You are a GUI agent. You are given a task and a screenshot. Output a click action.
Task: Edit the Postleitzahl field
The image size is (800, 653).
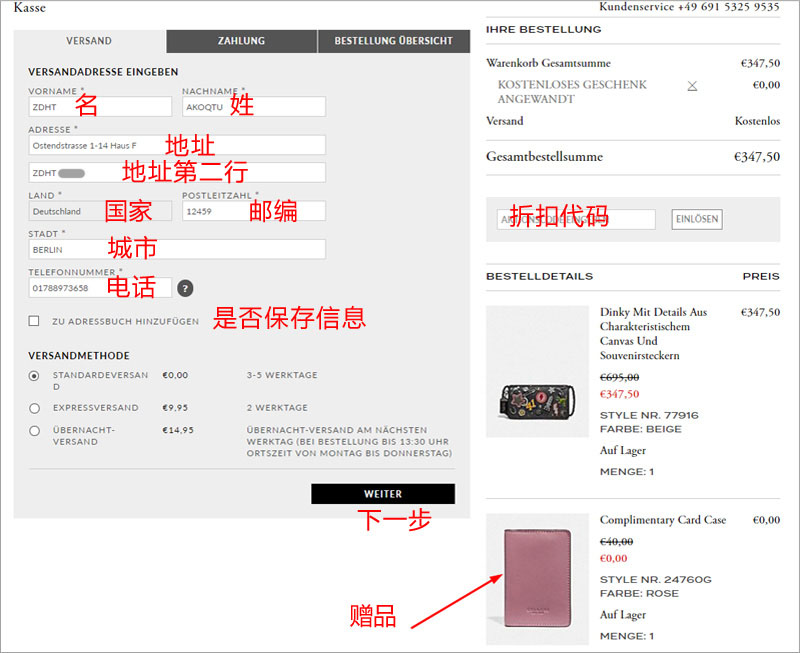tap(254, 211)
